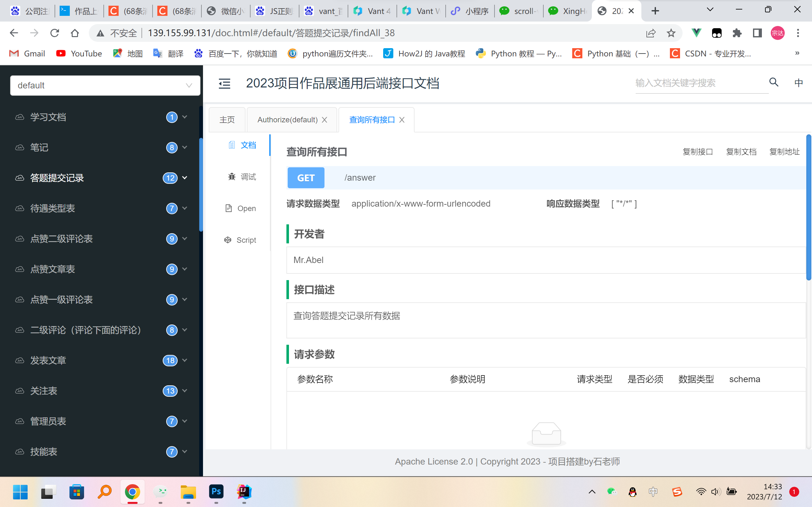
Task: Click the 调试 tab icon in sidebar
Action: pyautogui.click(x=232, y=176)
